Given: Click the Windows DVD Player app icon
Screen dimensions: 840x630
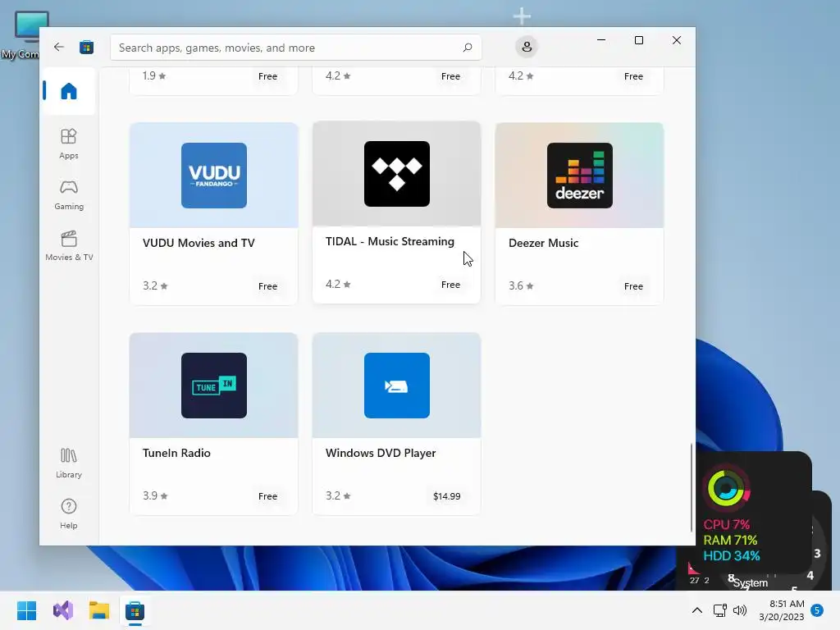Looking at the screenshot, I should [x=396, y=386].
